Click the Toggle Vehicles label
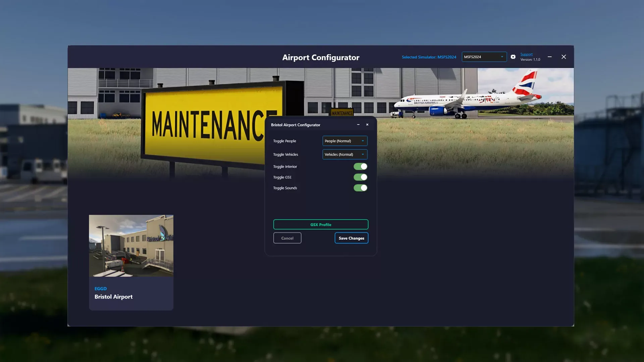The height and width of the screenshot is (362, 644). pyautogui.click(x=285, y=155)
